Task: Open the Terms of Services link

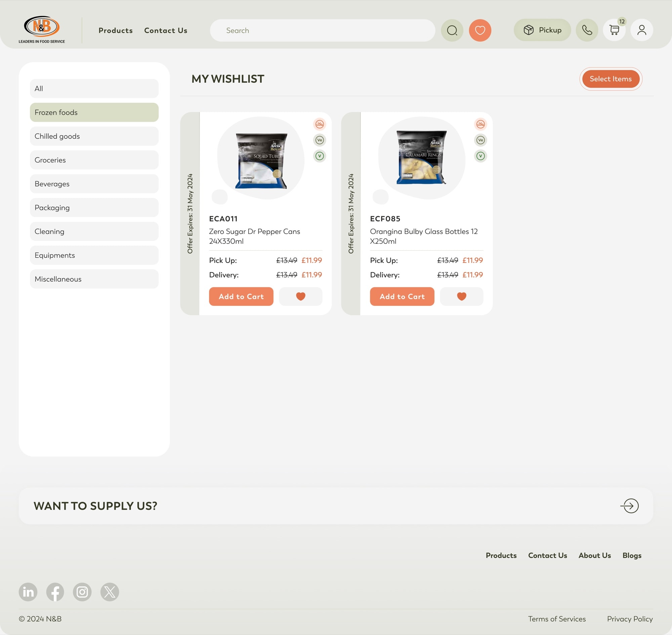Action: point(557,619)
